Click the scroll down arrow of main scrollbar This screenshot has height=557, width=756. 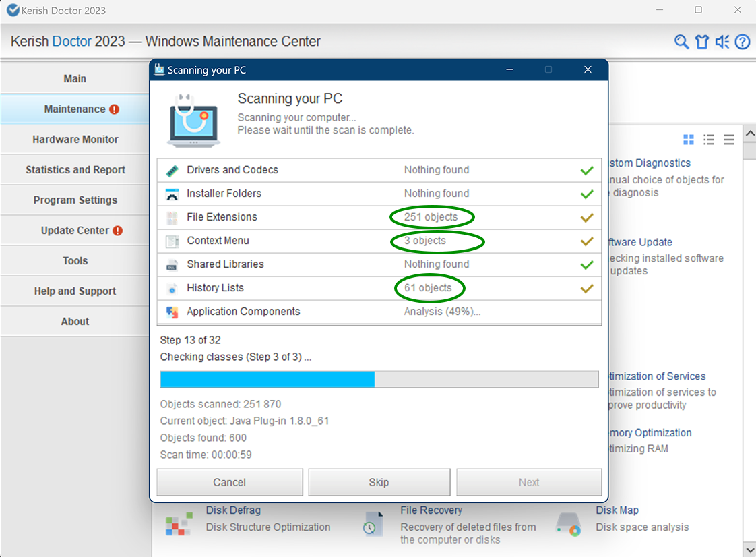[x=750, y=550]
